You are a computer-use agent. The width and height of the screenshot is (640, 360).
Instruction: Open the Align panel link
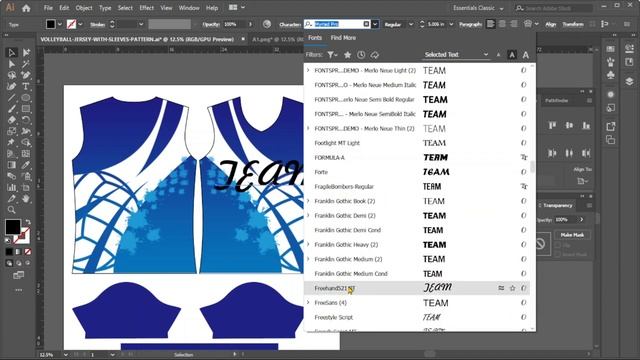(x=551, y=24)
